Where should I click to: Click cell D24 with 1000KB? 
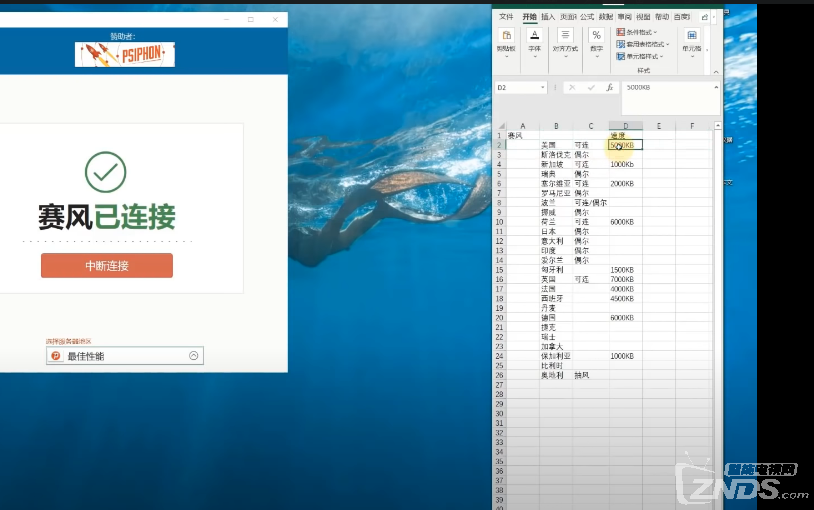626,356
